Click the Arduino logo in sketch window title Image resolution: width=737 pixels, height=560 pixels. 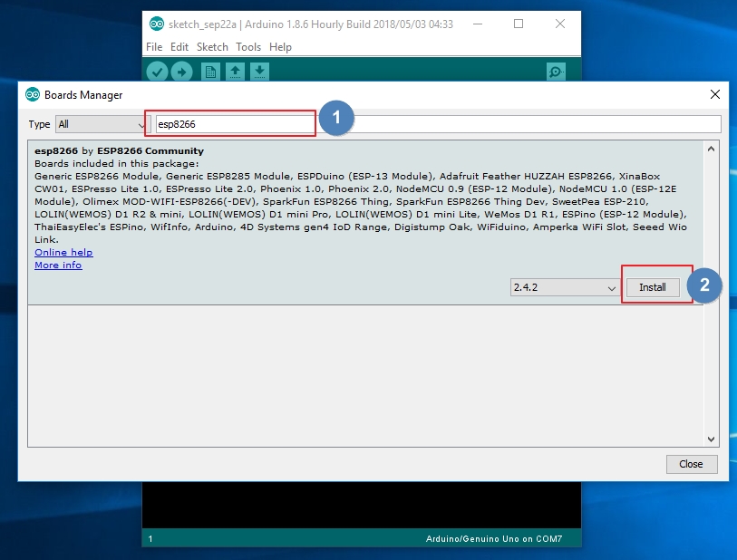(157, 24)
